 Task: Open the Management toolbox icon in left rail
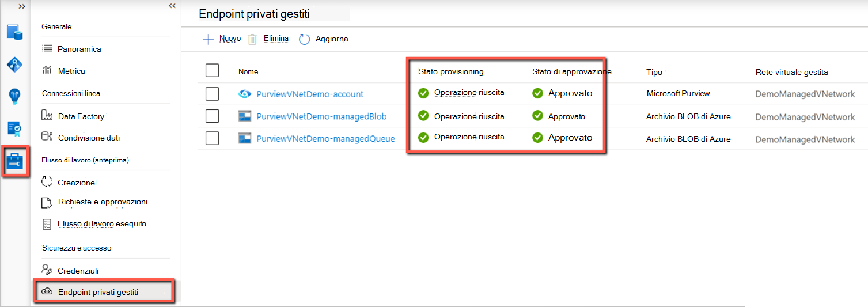[x=14, y=162]
